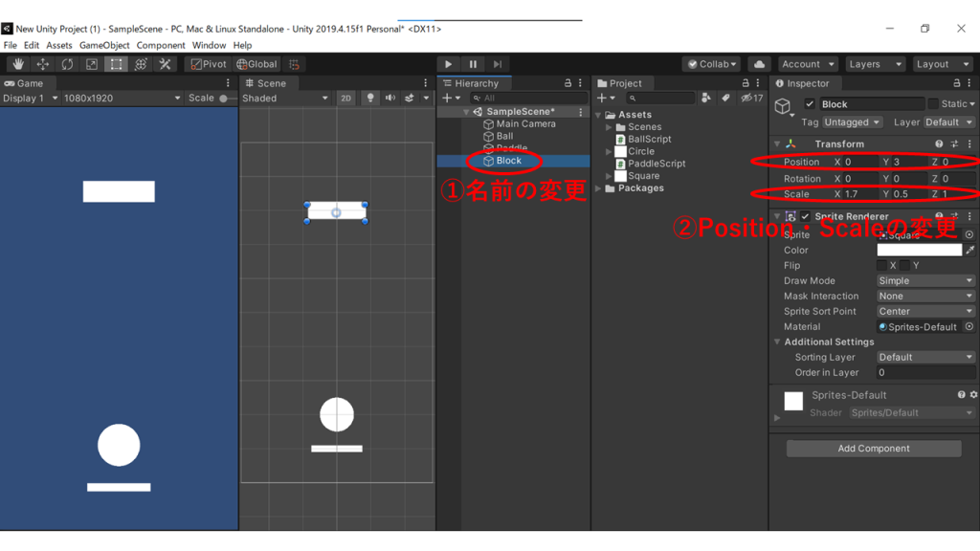Select the Rotate tool
This screenshot has height=551, width=980.
click(x=67, y=63)
